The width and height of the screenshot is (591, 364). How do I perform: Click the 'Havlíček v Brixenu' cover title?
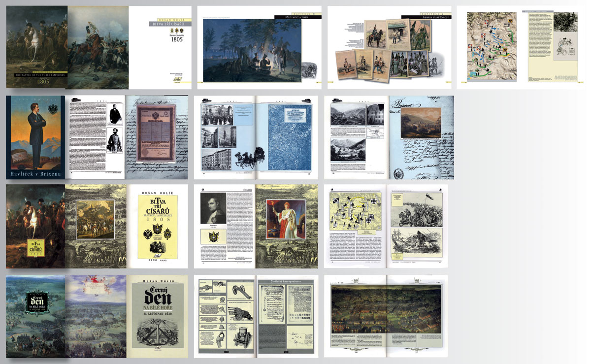(35, 174)
